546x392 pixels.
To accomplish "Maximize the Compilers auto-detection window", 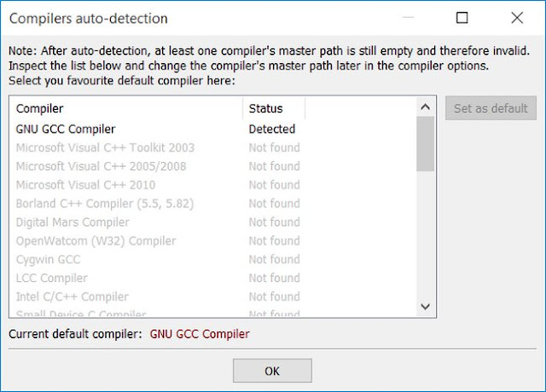I will tap(462, 17).
